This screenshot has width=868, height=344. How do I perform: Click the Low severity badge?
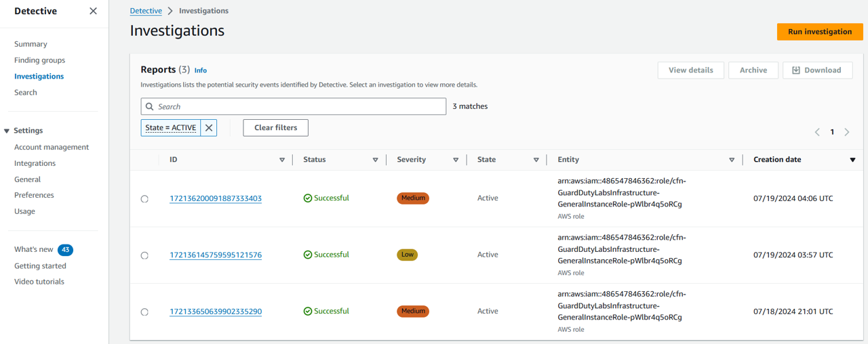(x=408, y=255)
